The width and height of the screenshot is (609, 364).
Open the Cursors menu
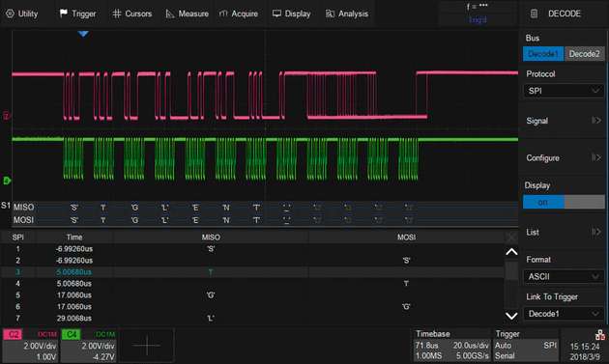[x=132, y=14]
